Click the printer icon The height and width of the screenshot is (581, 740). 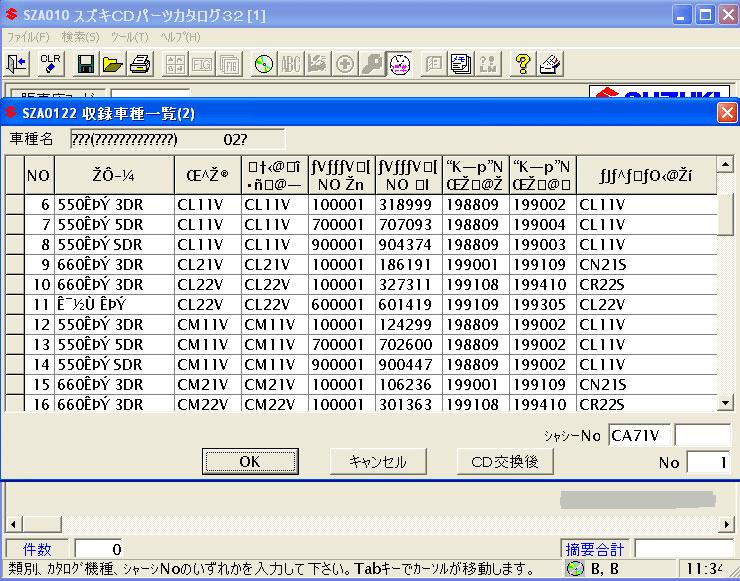coord(140,63)
